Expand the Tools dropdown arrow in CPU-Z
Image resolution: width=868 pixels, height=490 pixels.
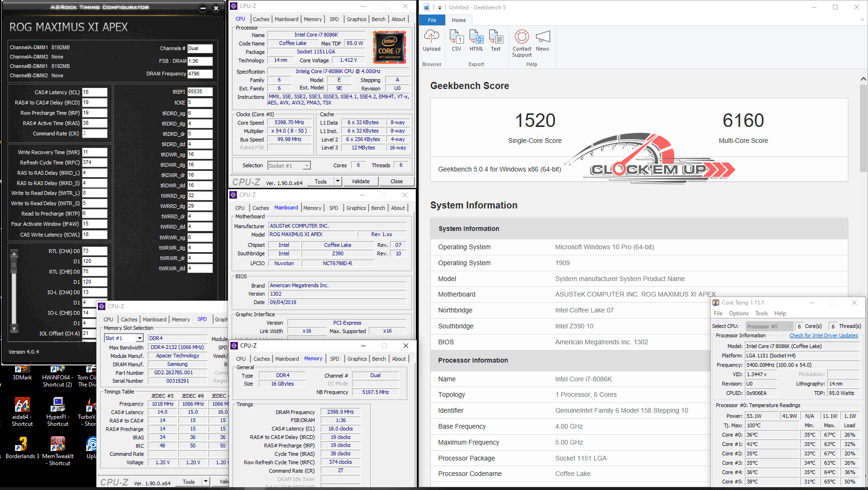(338, 181)
